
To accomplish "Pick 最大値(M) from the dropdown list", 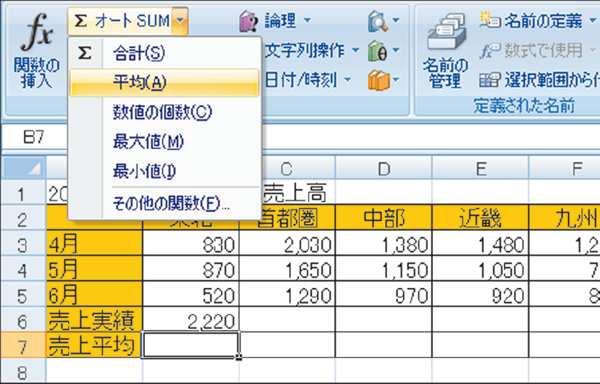I will [165, 142].
